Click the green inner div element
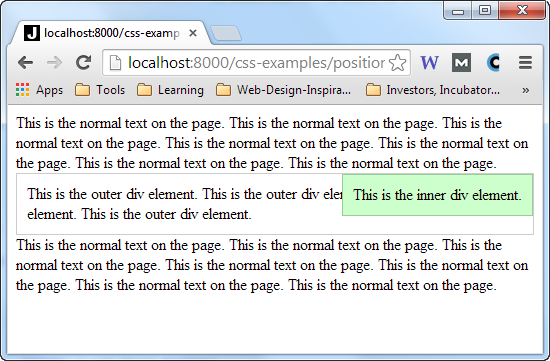Image resolution: width=550 pixels, height=361 pixels. click(437, 195)
